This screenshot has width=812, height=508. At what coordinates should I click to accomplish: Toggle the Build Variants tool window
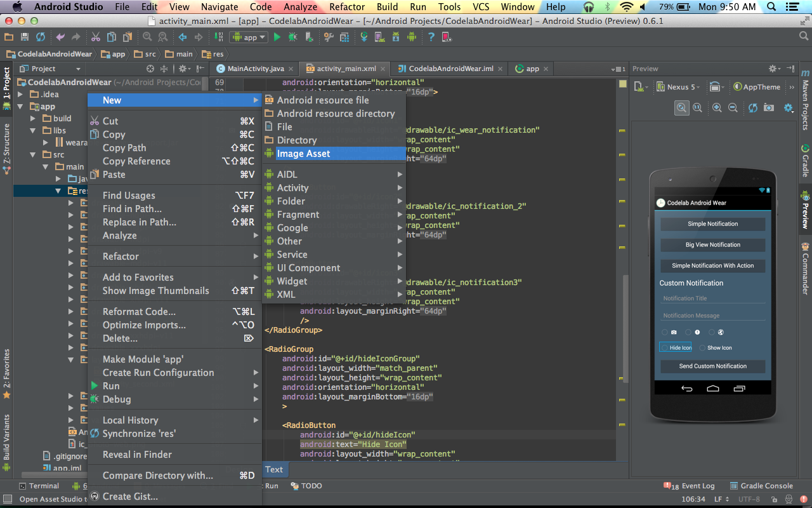pos(6,442)
